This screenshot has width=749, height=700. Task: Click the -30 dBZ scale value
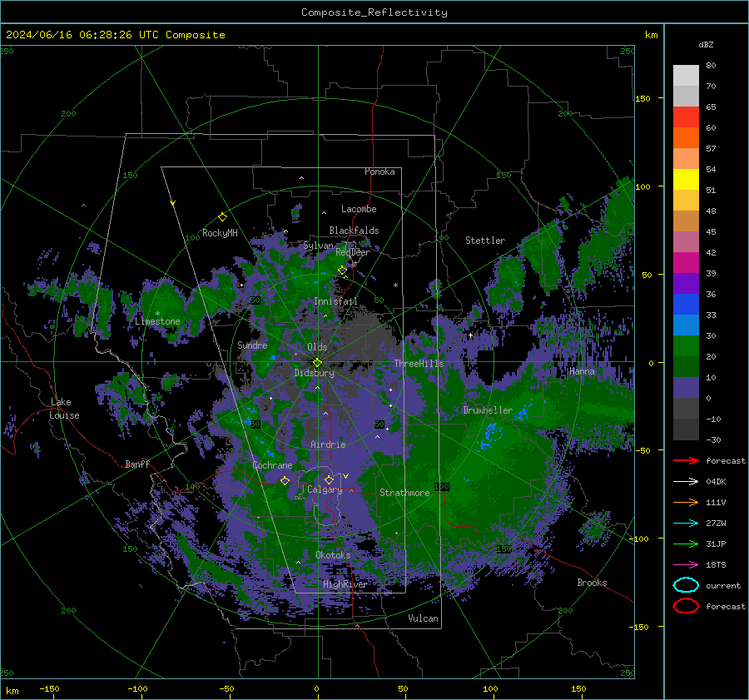pyautogui.click(x=714, y=439)
